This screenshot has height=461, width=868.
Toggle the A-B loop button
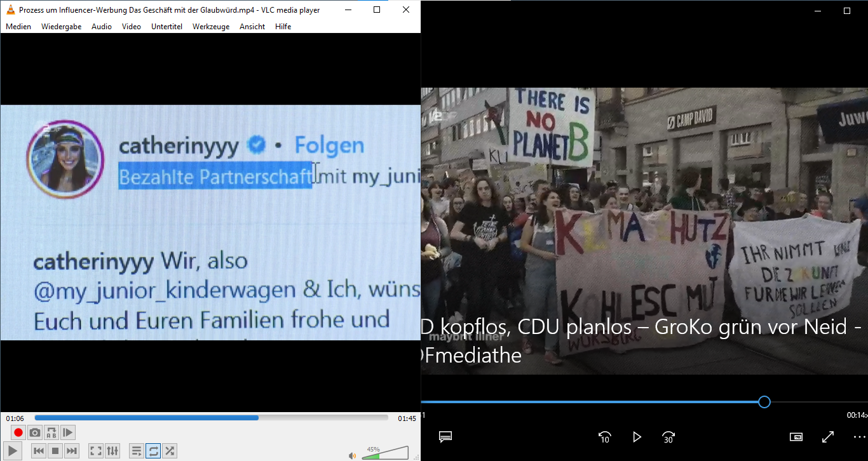(x=51, y=432)
